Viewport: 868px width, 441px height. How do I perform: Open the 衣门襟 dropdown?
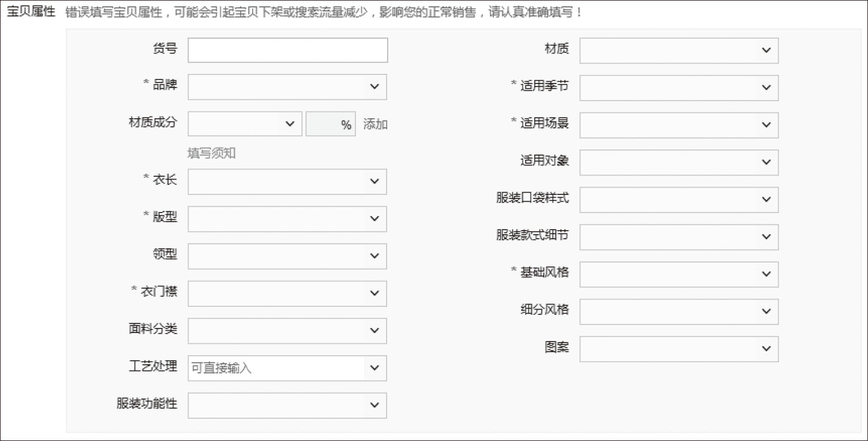point(287,293)
